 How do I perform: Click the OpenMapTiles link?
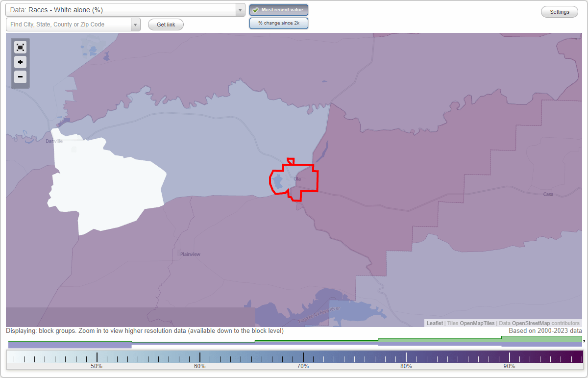[477, 323]
